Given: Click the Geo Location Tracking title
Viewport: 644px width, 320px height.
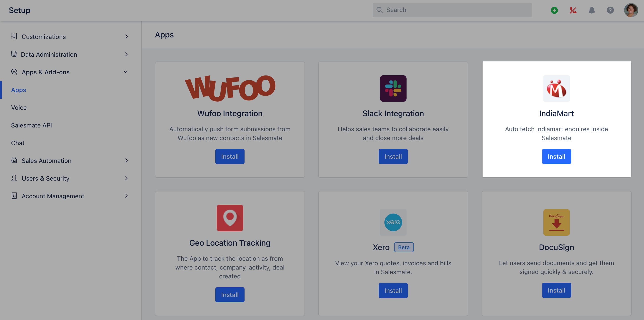Looking at the screenshot, I should tap(230, 243).
